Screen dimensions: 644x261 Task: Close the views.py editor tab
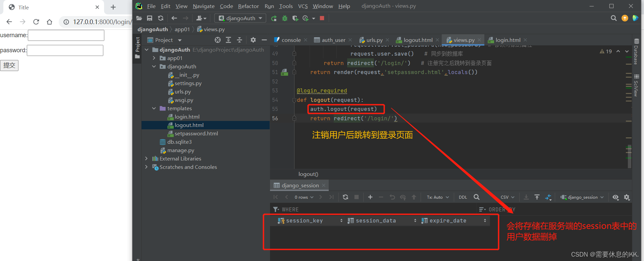tap(479, 40)
